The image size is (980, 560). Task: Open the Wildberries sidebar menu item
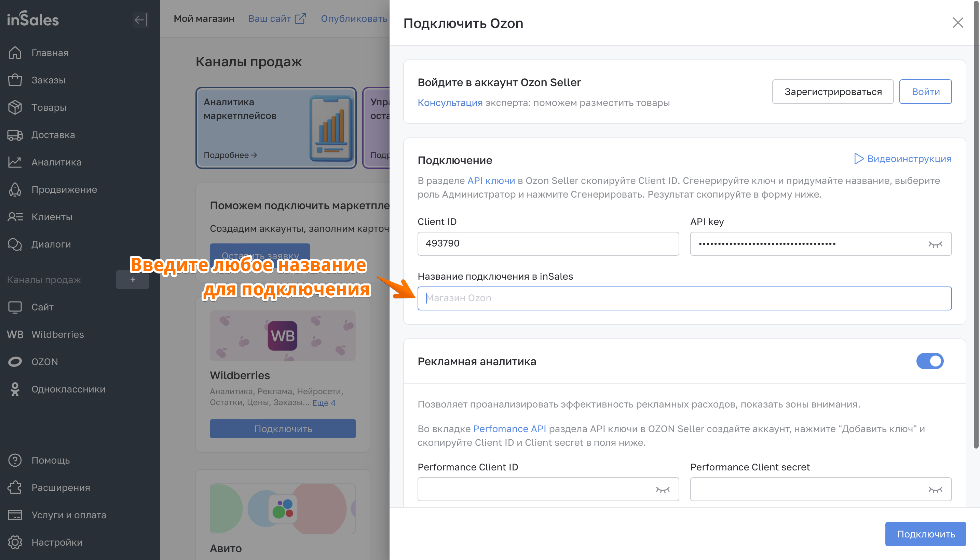(x=57, y=335)
